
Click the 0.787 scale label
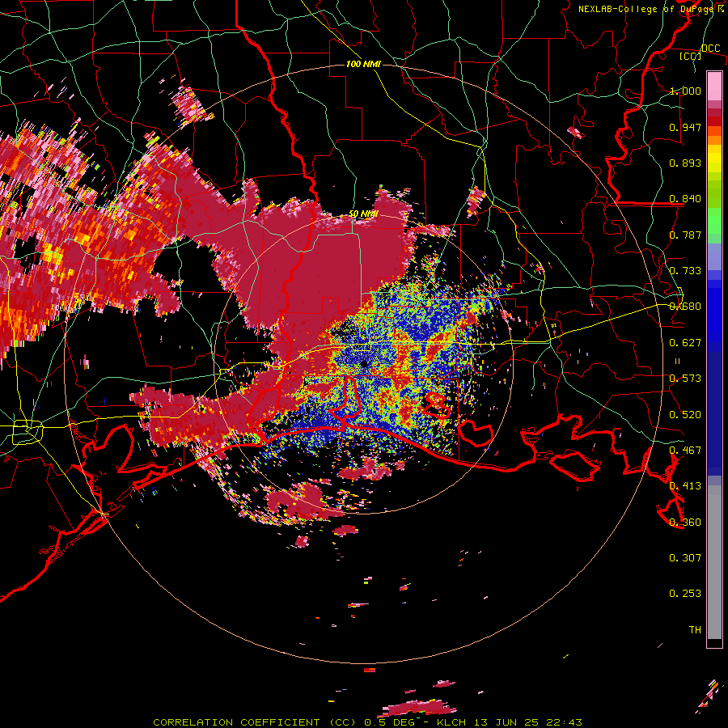pyautogui.click(x=685, y=235)
